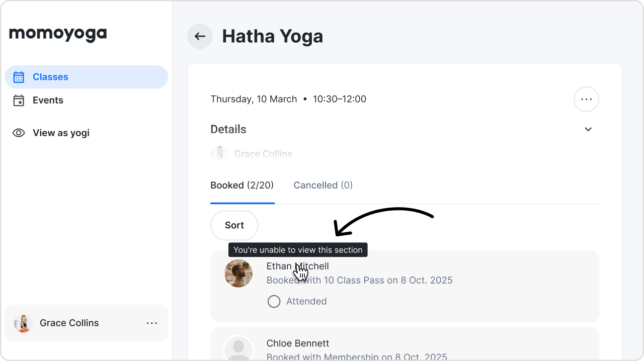Click Chloe Bennett's placeholder avatar
Image resolution: width=644 pixels, height=361 pixels.
pyautogui.click(x=238, y=348)
